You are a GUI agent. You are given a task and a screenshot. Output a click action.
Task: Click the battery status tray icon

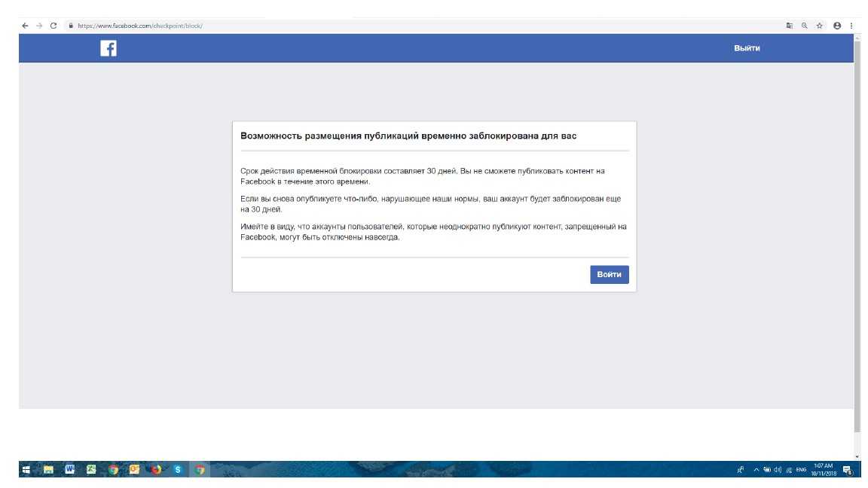pos(767,470)
